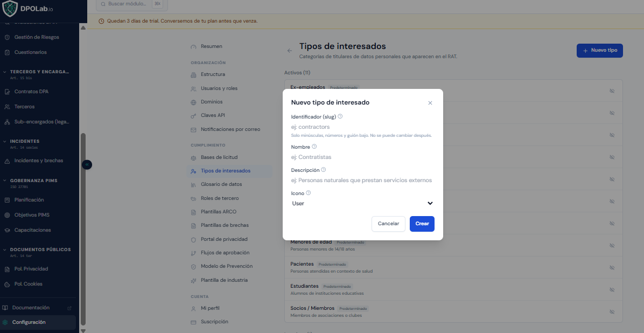This screenshot has width=644, height=333.
Task: Hide the Estudiantes type
Action: [x=612, y=289]
